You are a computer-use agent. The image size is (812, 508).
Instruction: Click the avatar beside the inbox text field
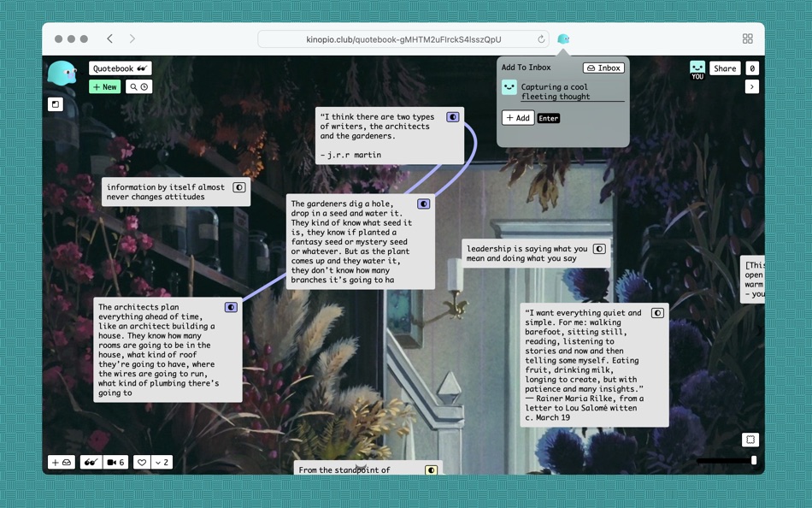(x=509, y=87)
